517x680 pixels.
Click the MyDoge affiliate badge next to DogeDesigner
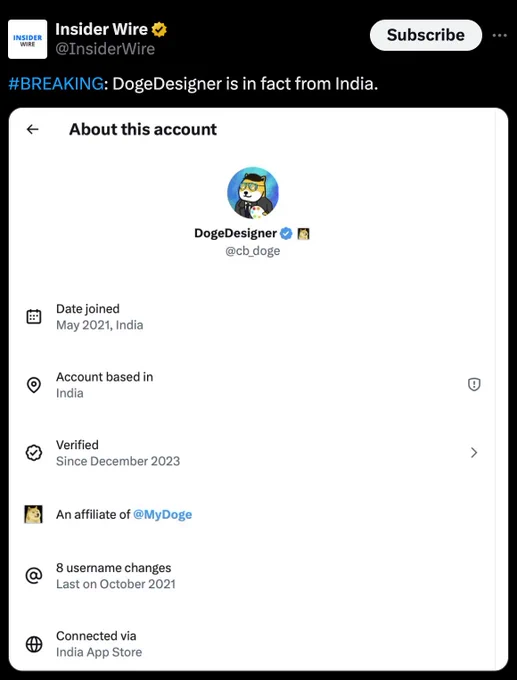304,234
